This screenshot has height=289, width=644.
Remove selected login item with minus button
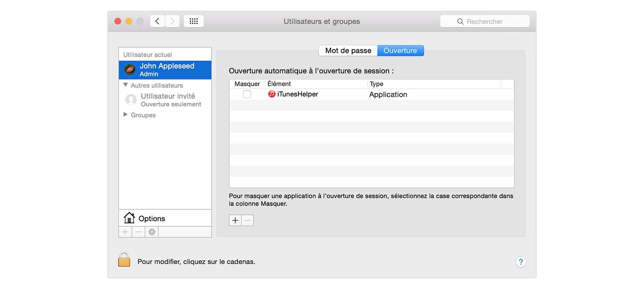pos(247,220)
